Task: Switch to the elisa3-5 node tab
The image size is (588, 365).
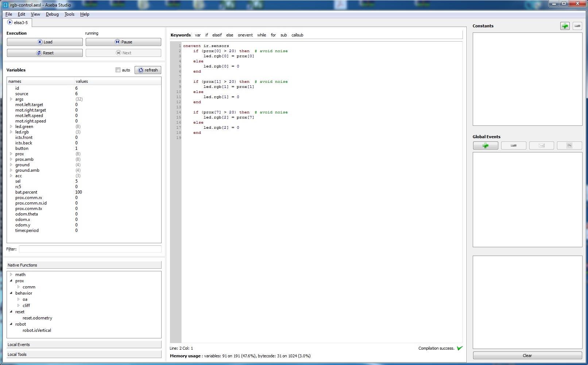Action: [x=18, y=23]
